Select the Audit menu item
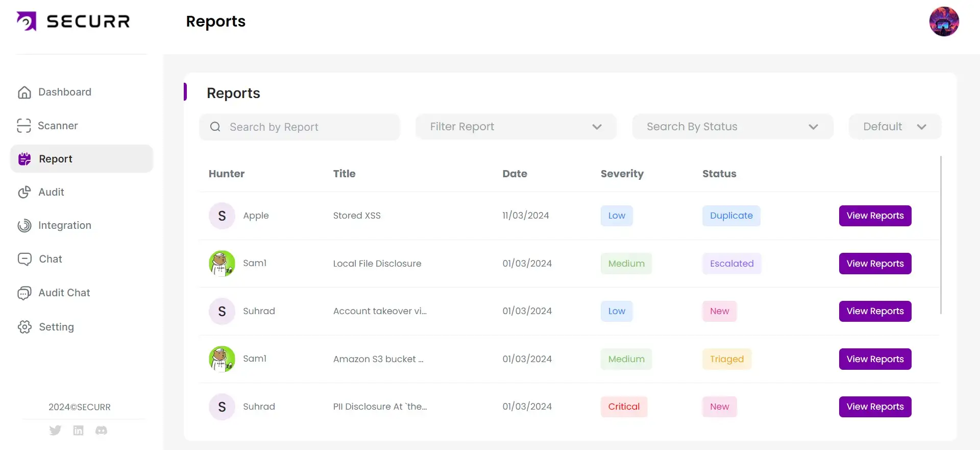980x450 pixels. (51, 192)
